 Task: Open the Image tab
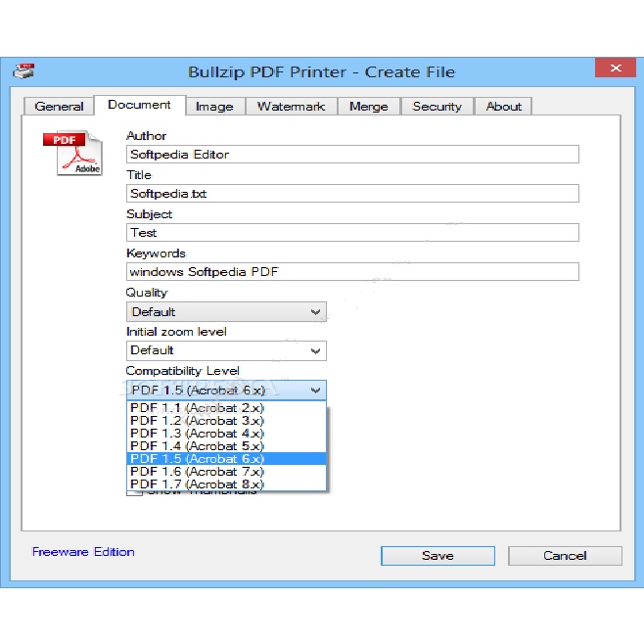point(214,107)
